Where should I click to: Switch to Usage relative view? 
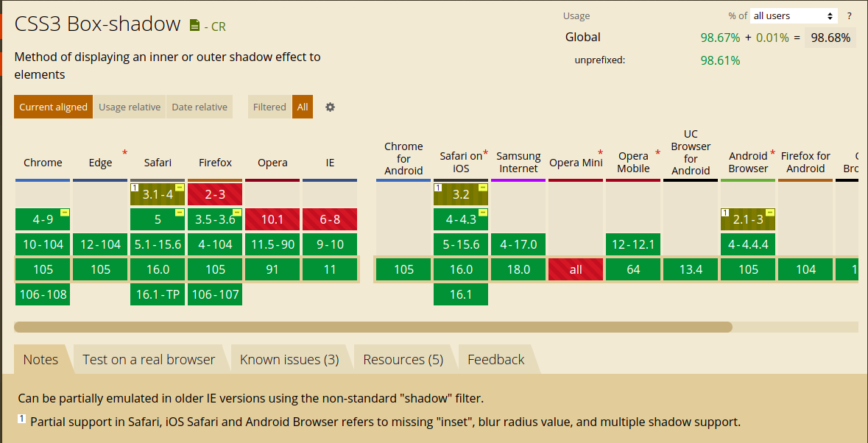[130, 107]
